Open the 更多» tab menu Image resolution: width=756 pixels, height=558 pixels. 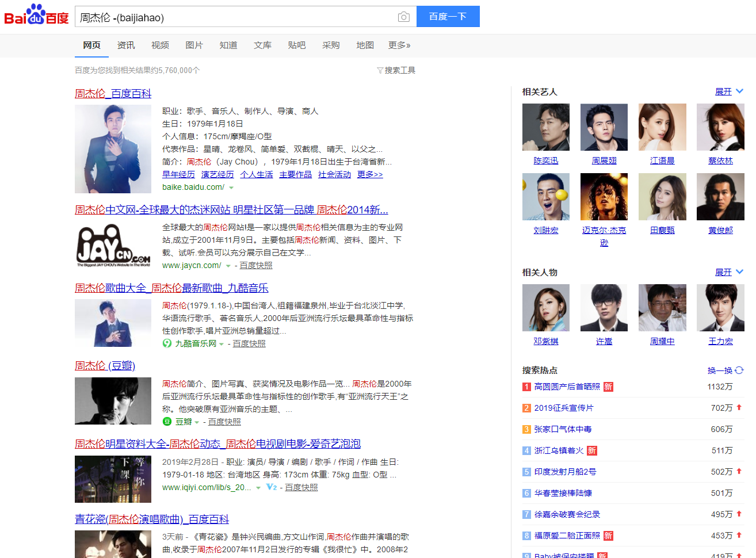(399, 45)
